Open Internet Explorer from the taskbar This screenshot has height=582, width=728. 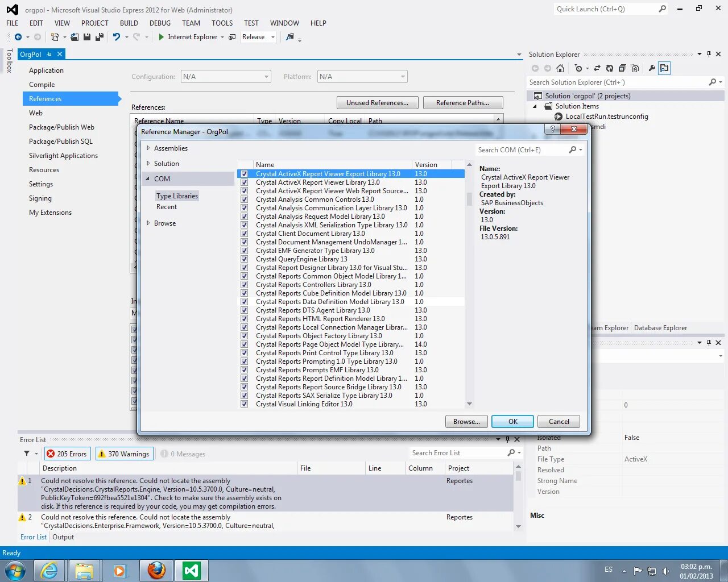[x=50, y=570]
